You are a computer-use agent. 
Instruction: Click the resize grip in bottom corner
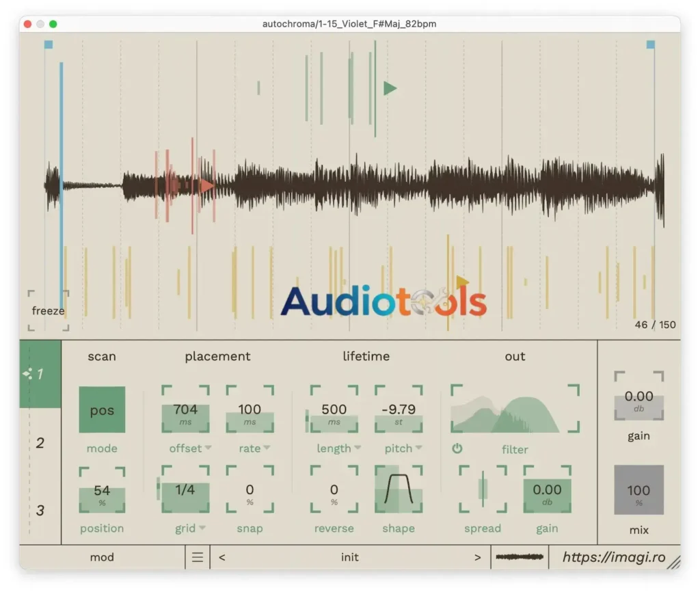pyautogui.click(x=673, y=562)
